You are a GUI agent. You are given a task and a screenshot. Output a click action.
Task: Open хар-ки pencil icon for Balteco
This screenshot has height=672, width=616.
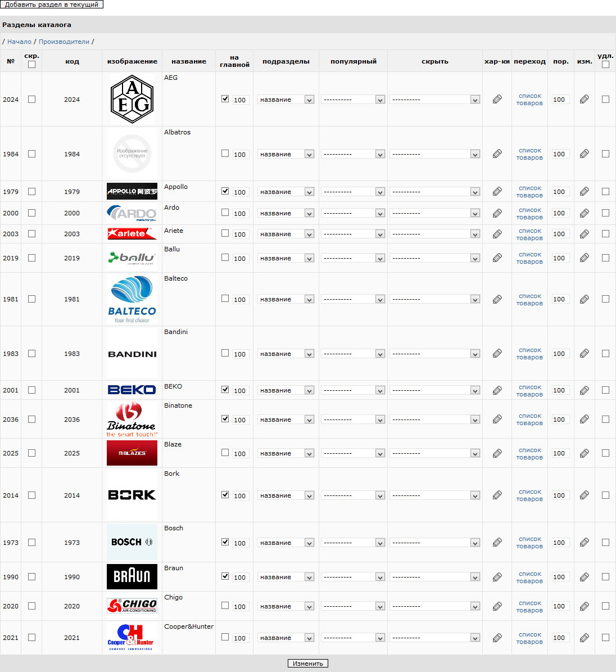coord(497,299)
